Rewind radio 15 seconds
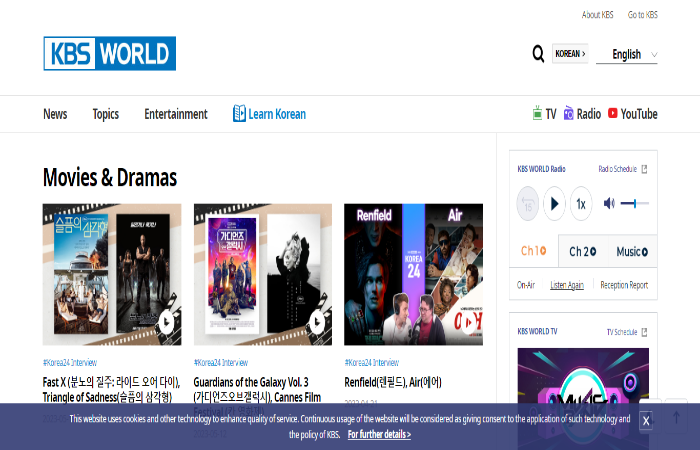700x450 pixels. 528,204
